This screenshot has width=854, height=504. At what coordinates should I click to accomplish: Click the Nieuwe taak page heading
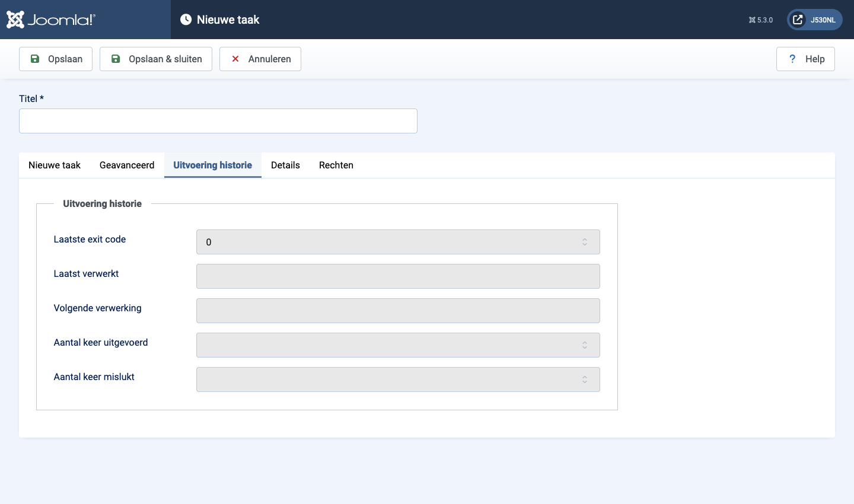[228, 20]
